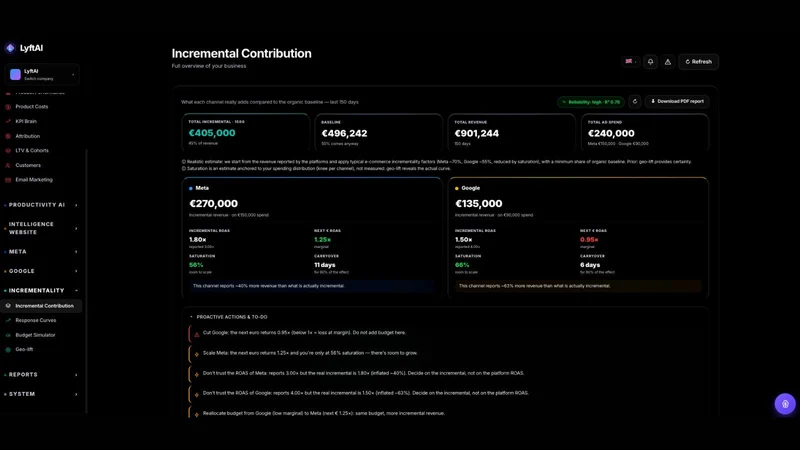Select Incremental Contribution in sidebar
Viewport: 800px width, 450px height.
(x=41, y=306)
